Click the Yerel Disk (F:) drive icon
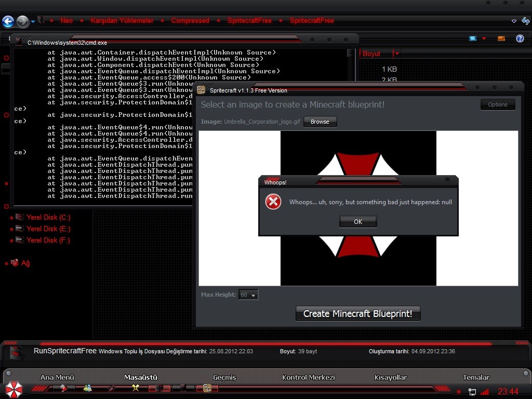532x399 pixels. pos(20,240)
